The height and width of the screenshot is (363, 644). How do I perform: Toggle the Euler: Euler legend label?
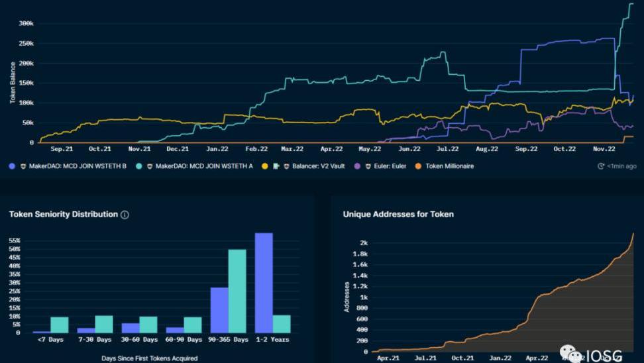[x=391, y=166]
